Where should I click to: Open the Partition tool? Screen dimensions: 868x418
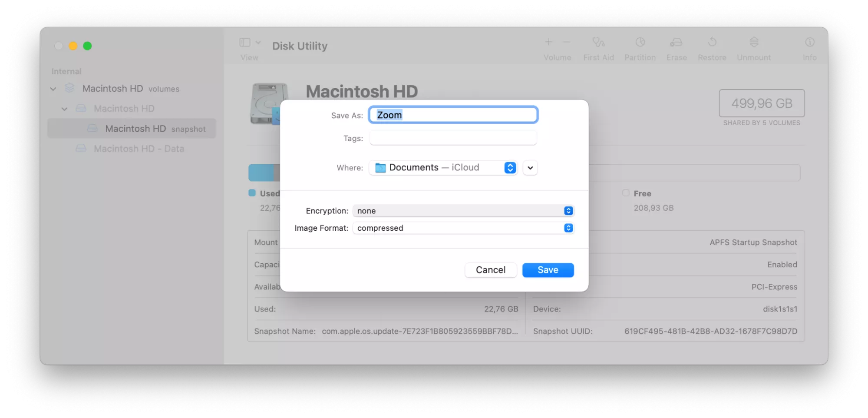tap(640, 48)
